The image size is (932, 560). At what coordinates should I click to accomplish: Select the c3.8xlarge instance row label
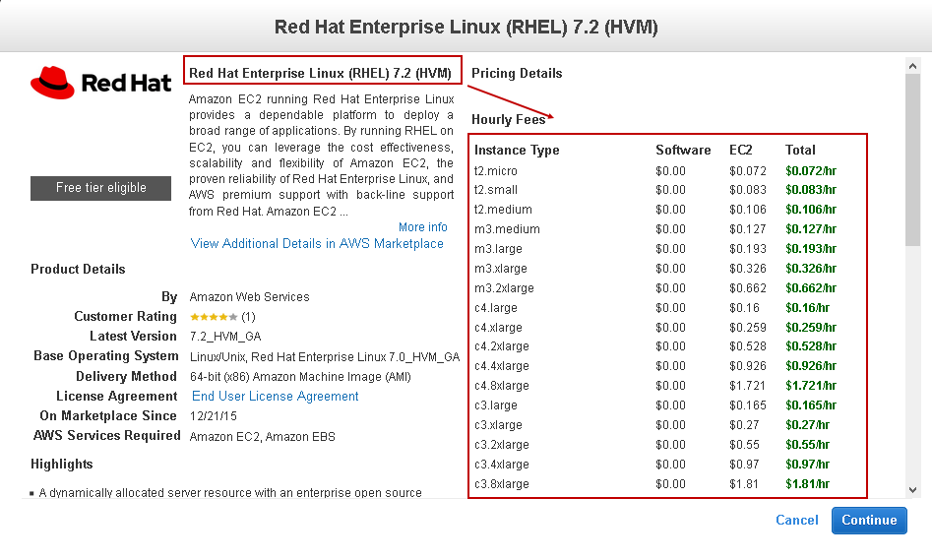[x=502, y=484]
